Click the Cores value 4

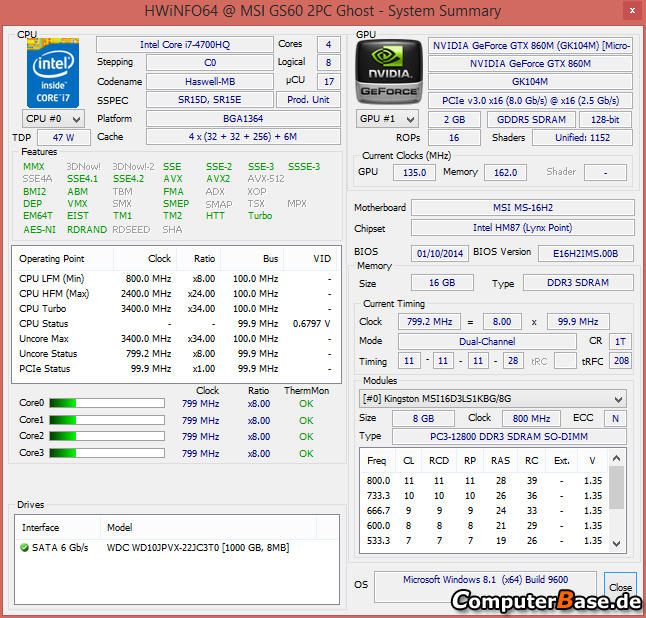tap(328, 44)
